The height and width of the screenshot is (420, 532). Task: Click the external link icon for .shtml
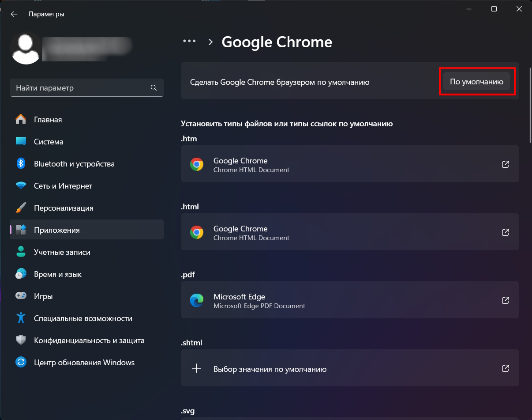(506, 368)
